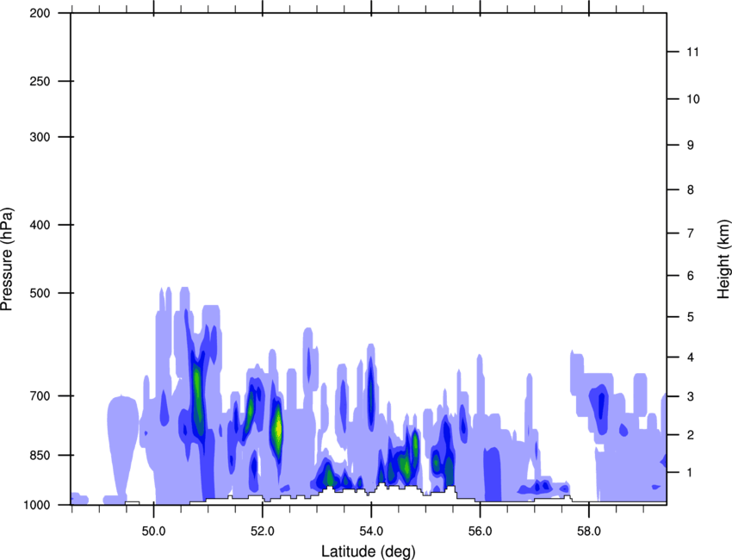The width and height of the screenshot is (732, 560).
Task: Select the 700 pressure tick label
Action: pyautogui.click(x=40, y=395)
